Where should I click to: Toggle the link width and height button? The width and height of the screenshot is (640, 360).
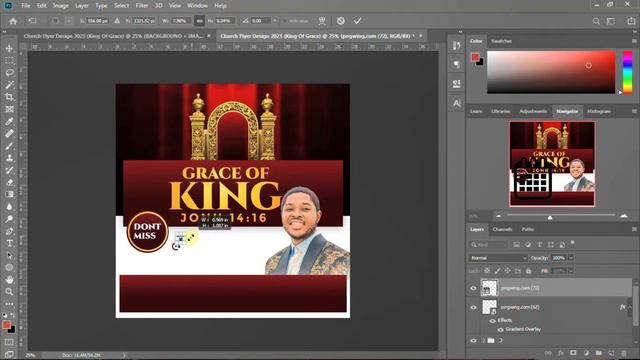pyautogui.click(x=199, y=21)
